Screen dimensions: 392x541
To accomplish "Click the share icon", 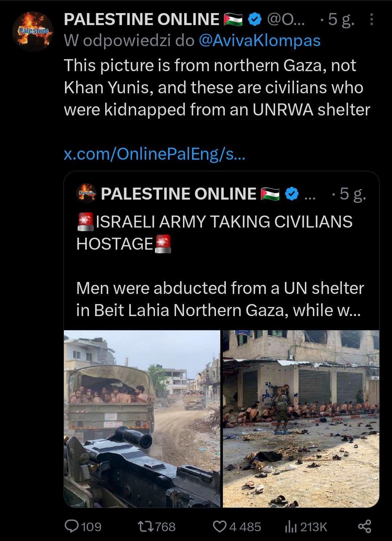I will [364, 526].
